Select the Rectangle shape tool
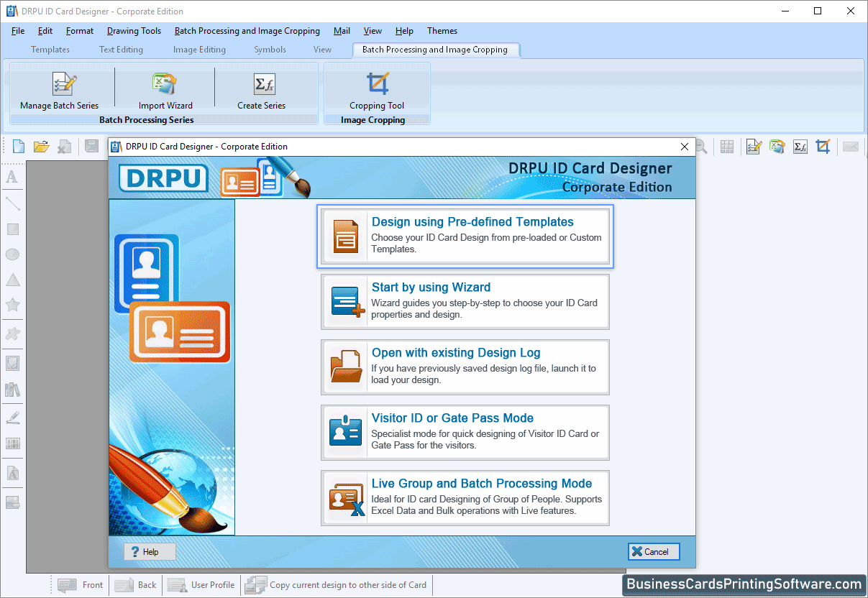The image size is (868, 598). click(x=12, y=229)
